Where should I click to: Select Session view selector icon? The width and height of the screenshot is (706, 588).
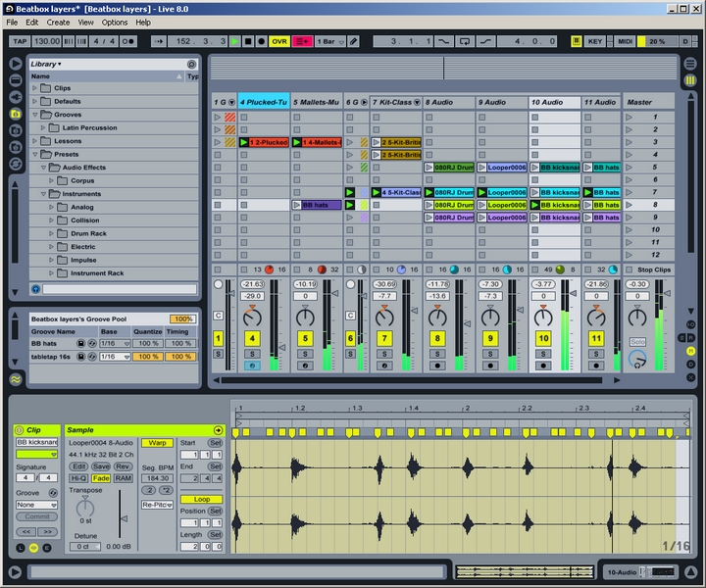[x=689, y=80]
